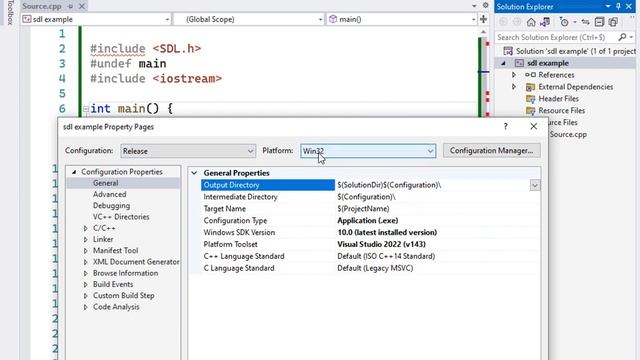640x360 pixels.
Task: Focus the Search Solution Explorer field
Action: click(x=557, y=37)
